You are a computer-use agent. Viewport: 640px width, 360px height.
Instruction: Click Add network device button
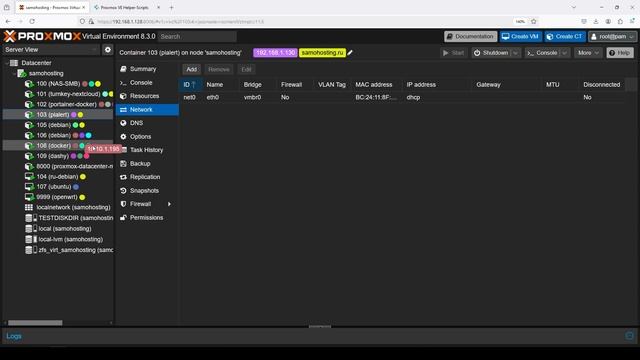pyautogui.click(x=191, y=69)
